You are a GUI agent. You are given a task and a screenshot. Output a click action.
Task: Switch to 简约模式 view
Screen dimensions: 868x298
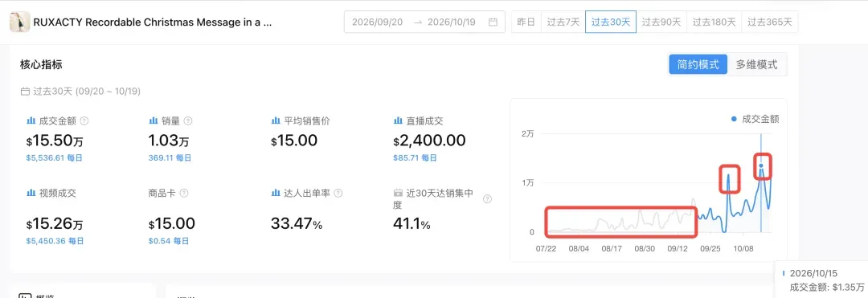tap(698, 64)
